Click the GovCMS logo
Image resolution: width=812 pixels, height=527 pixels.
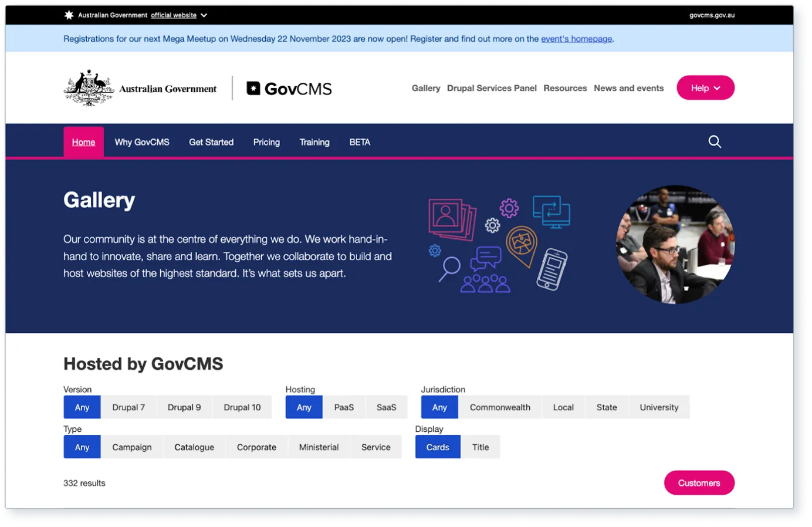[289, 89]
